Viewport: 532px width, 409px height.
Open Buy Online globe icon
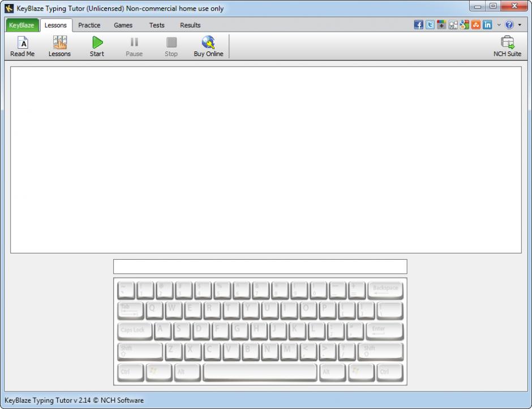pos(208,46)
